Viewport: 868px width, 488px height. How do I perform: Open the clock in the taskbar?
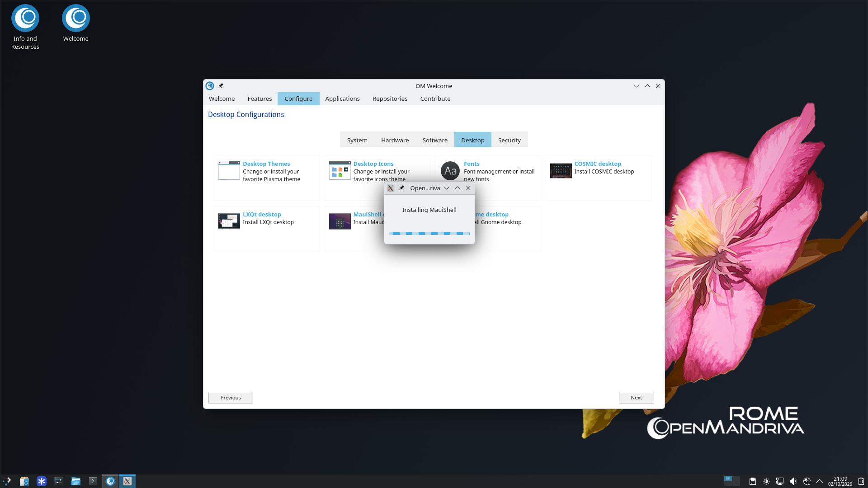click(x=840, y=481)
